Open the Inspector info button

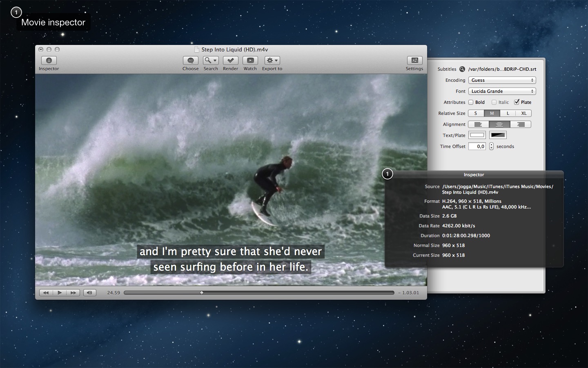(49, 61)
